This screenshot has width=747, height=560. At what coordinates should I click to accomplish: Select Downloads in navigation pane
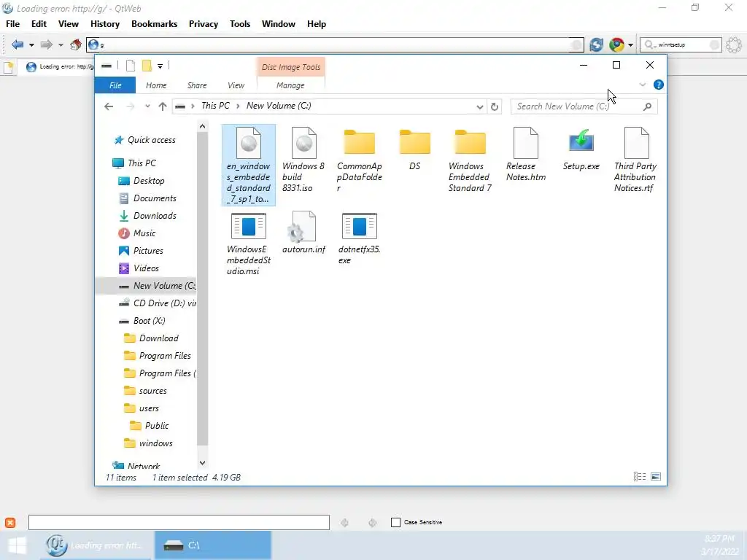[x=147, y=216]
